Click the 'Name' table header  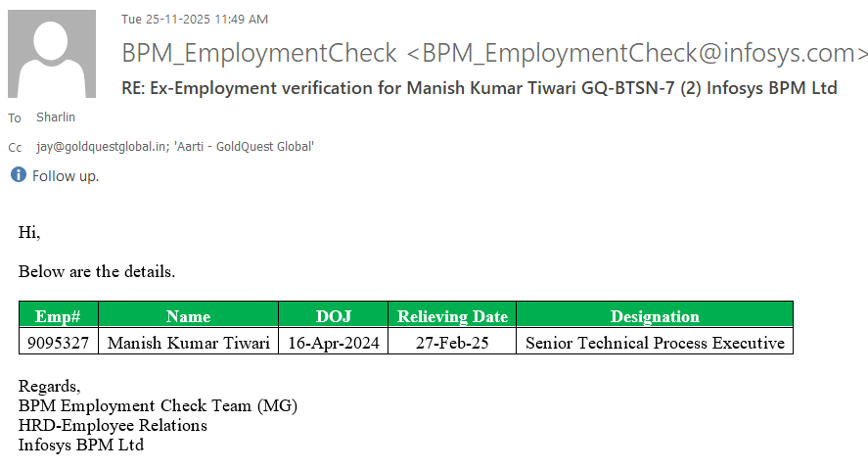pos(188,316)
